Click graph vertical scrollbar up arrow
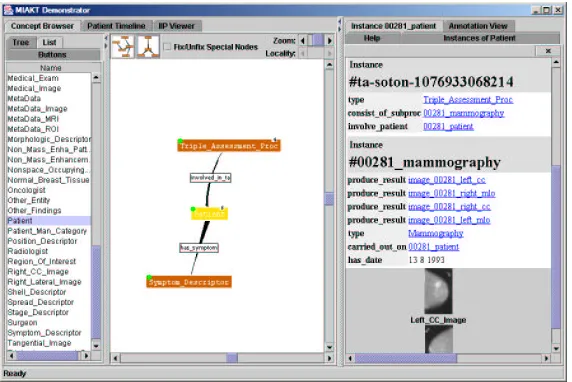Viewport: 572px width, 382px height. tap(329, 65)
